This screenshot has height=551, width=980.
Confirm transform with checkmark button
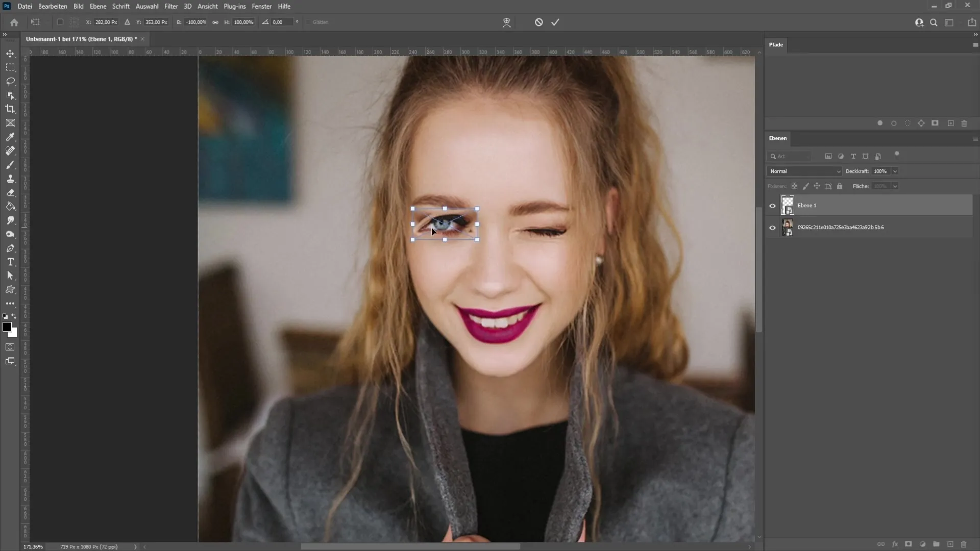point(555,22)
